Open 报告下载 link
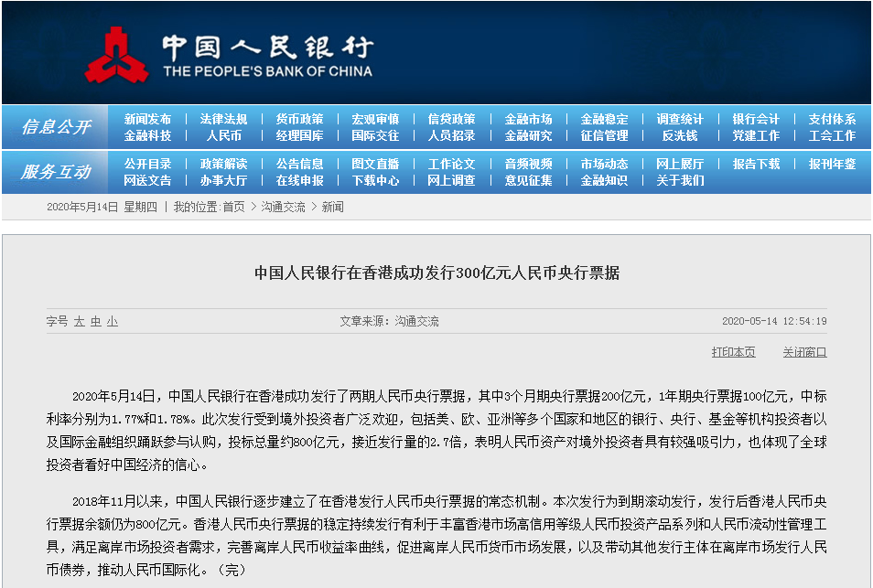 (756, 164)
